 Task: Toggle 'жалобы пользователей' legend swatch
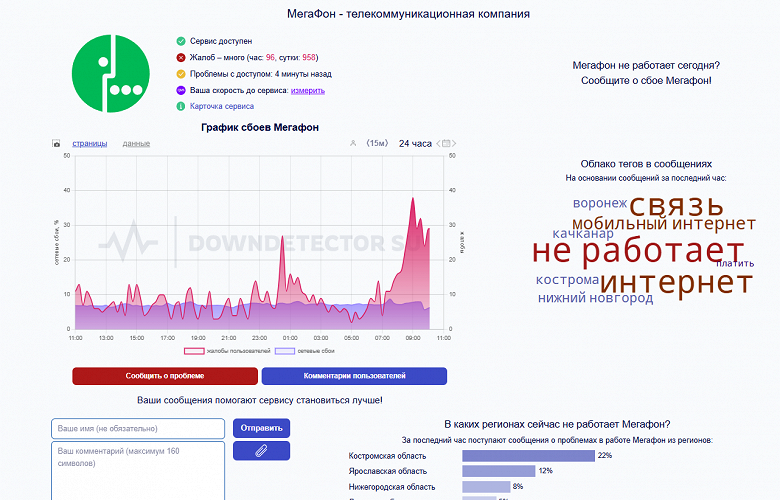point(194,351)
